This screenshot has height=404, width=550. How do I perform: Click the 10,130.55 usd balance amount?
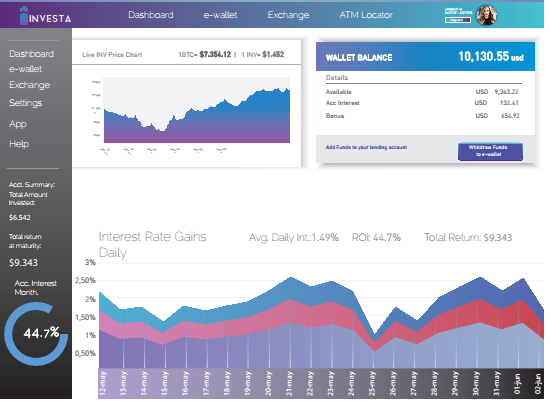click(491, 56)
